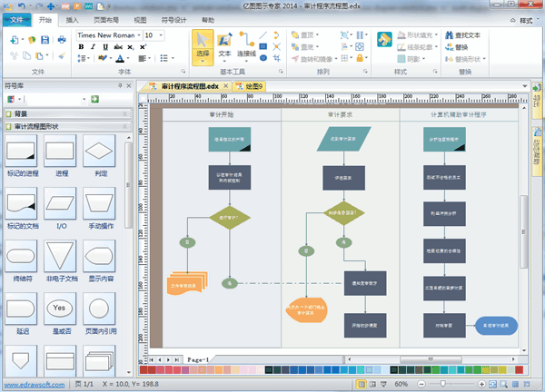Switch to the 视图 view tab

140,20
